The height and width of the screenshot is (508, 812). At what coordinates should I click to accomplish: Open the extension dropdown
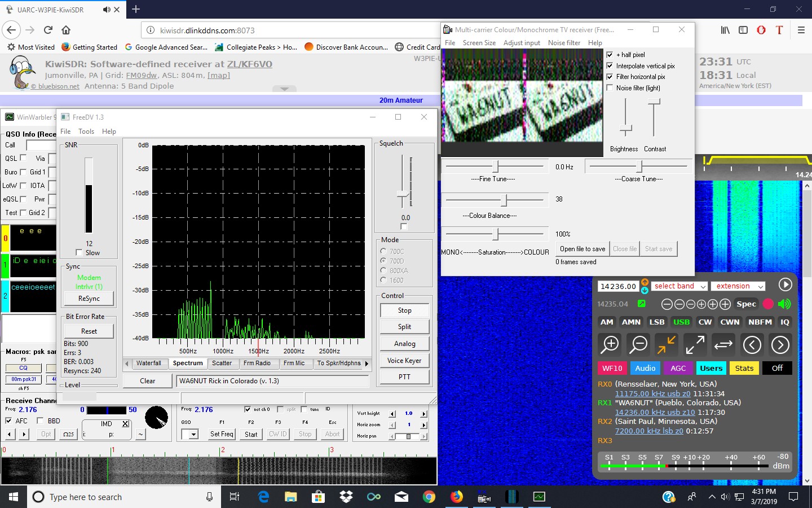pos(738,286)
